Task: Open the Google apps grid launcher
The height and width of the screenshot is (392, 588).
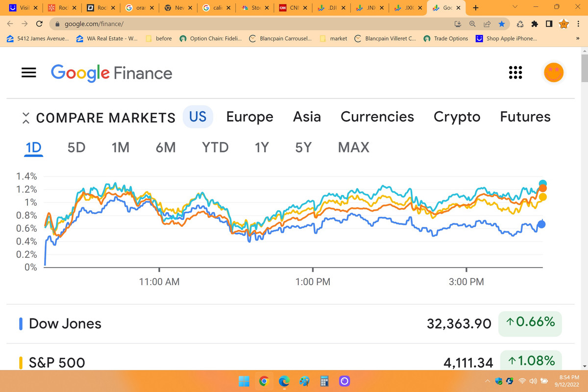Action: point(515,73)
